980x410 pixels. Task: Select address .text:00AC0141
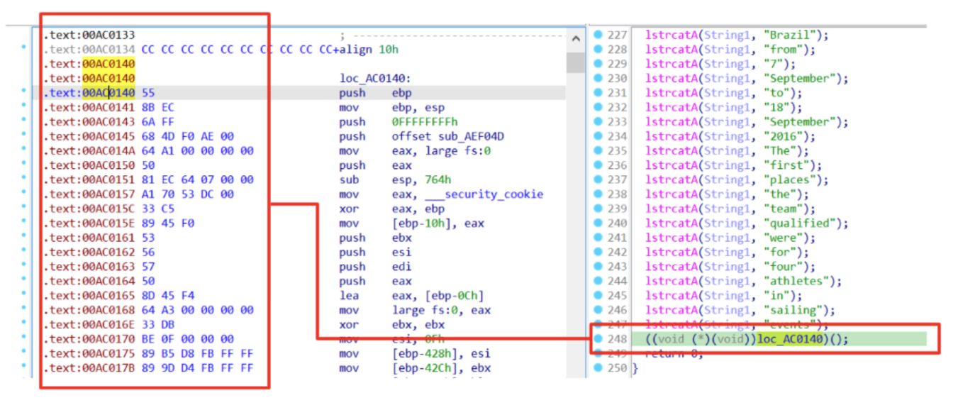pos(89,107)
